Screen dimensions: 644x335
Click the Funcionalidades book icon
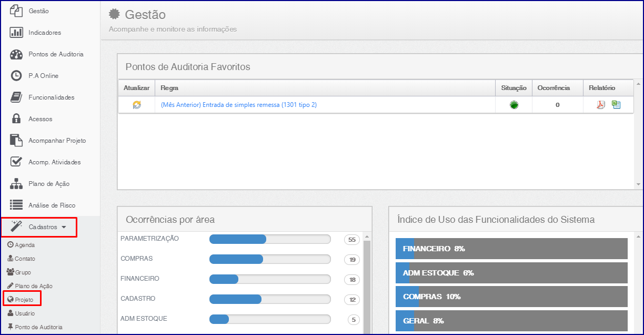[x=16, y=97]
